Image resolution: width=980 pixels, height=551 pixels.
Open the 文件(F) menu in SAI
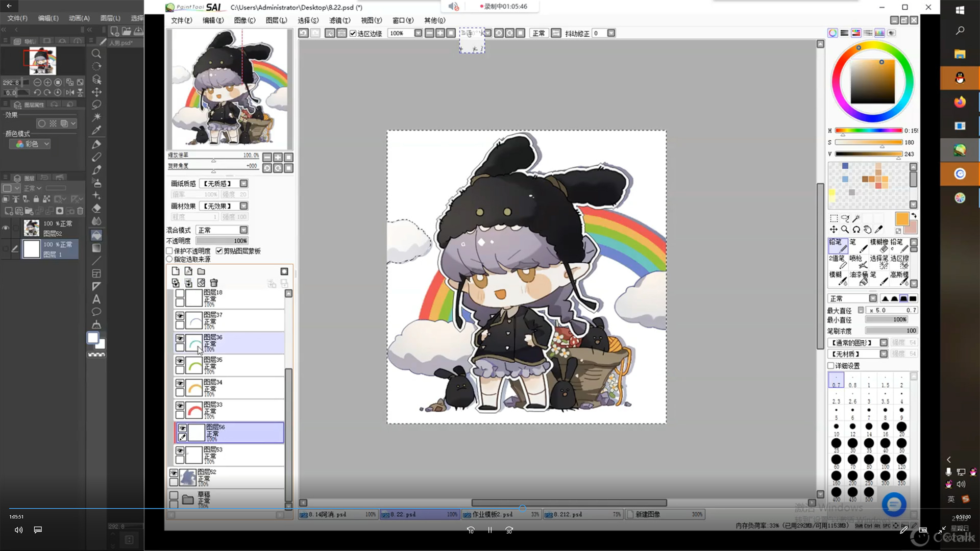[x=181, y=20]
